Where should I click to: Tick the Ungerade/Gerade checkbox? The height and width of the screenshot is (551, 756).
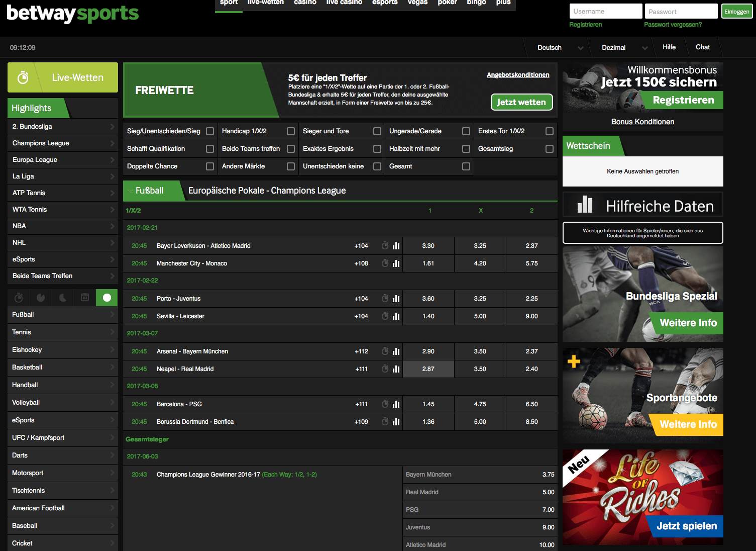tap(466, 131)
